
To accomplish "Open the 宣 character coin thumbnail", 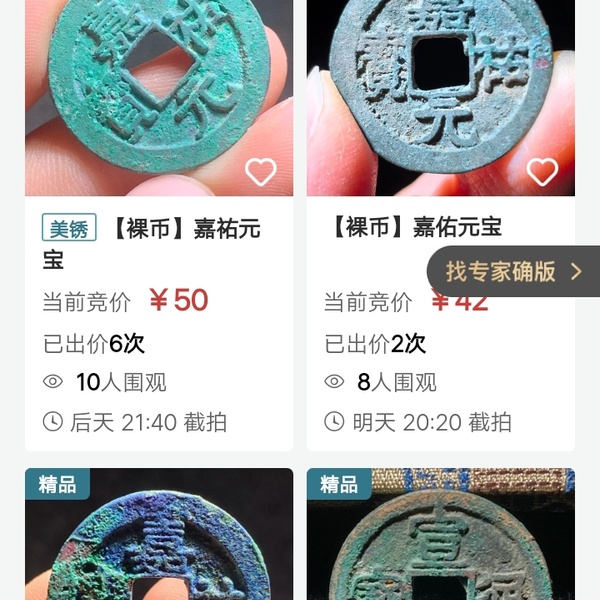I will click(x=441, y=534).
